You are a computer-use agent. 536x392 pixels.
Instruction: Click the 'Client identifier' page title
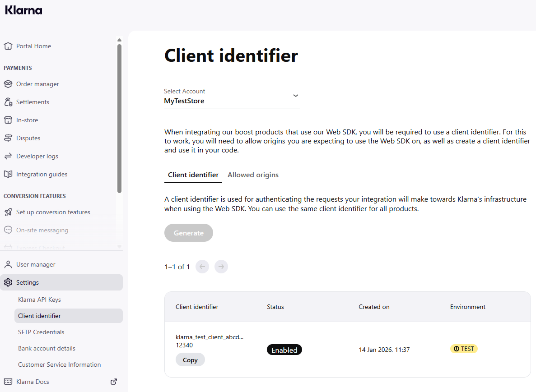tap(231, 55)
